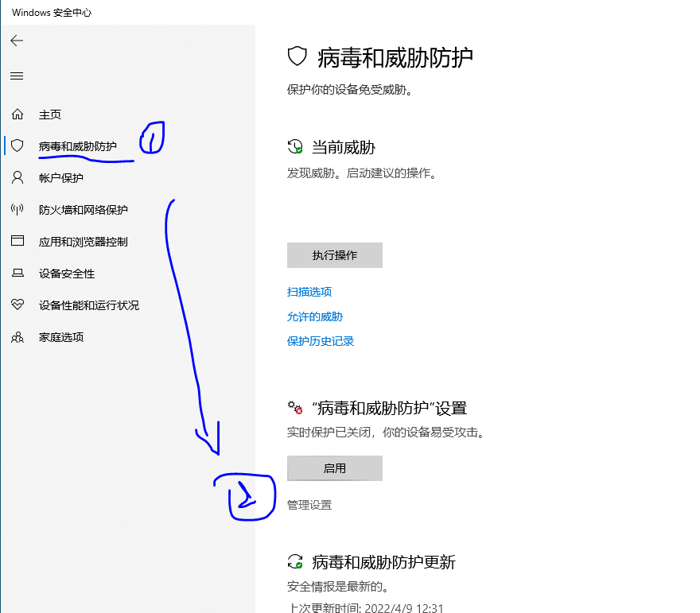
Task: Click the history clock icon beside 当前威胁
Action: click(295, 147)
